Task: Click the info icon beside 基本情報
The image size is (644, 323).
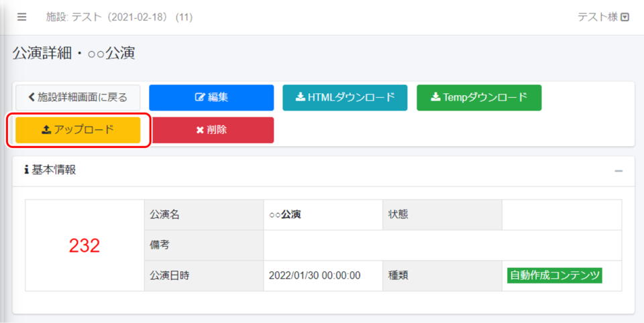Action: click(26, 170)
